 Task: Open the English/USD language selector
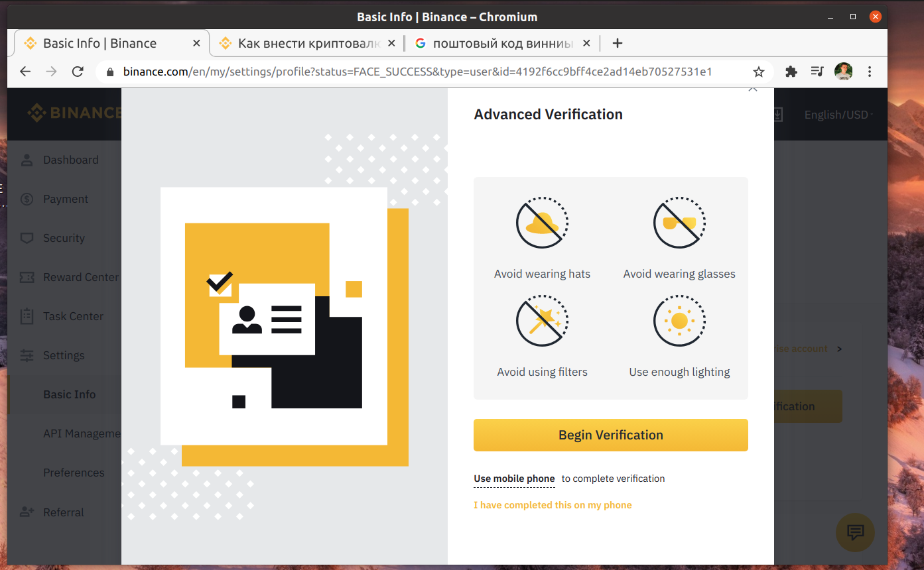pyautogui.click(x=838, y=115)
